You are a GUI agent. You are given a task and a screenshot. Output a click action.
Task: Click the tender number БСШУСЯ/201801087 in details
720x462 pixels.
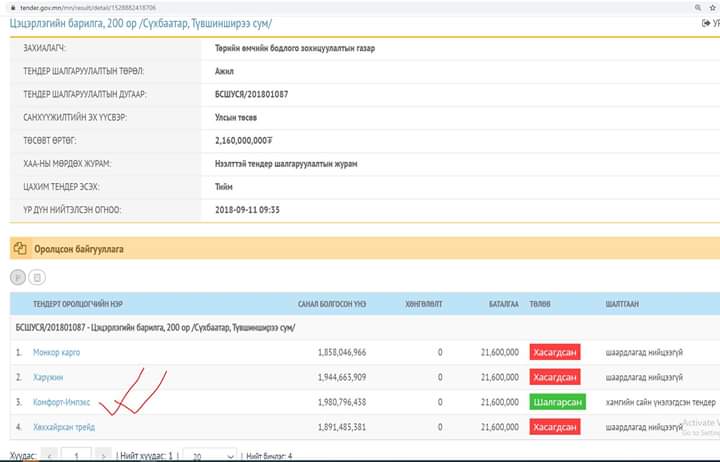pos(252,94)
